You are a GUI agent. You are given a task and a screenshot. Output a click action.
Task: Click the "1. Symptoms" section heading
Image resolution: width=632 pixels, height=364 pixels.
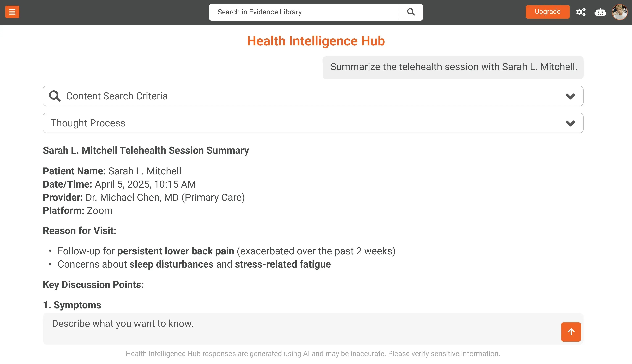coord(72,305)
